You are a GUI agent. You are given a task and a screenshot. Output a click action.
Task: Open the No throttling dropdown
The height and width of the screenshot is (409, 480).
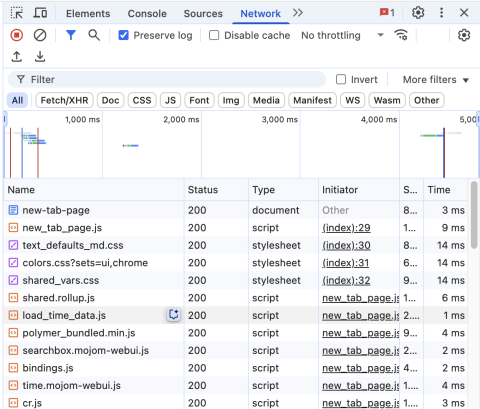tap(342, 35)
